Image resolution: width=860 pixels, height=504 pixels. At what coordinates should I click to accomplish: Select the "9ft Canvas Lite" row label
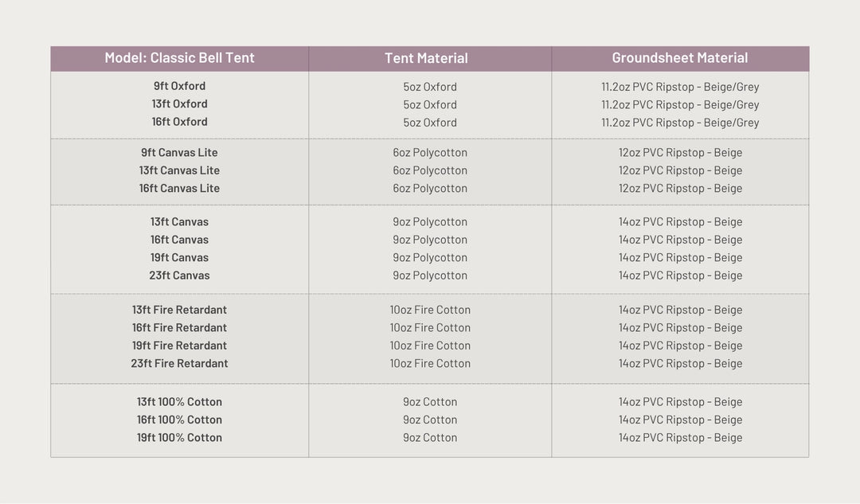click(x=179, y=153)
